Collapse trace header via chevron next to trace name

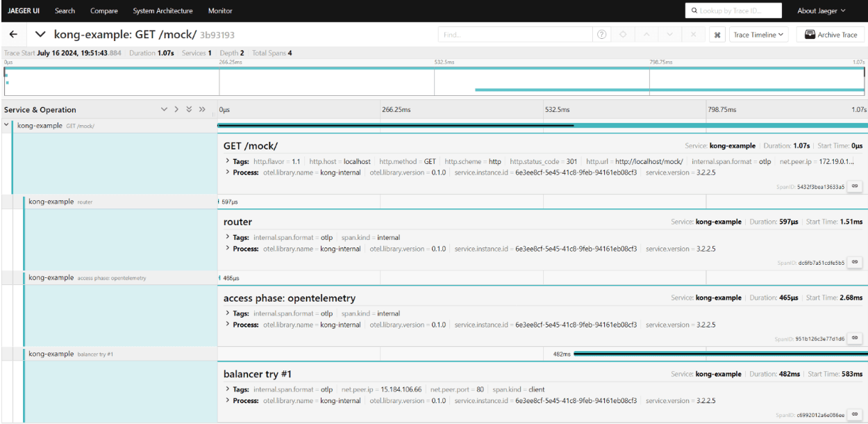[40, 33]
